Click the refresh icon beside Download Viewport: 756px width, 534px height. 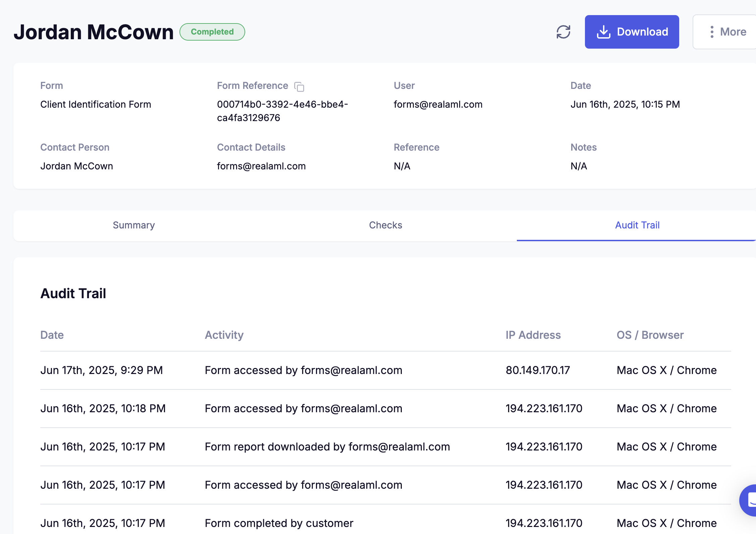click(x=563, y=32)
